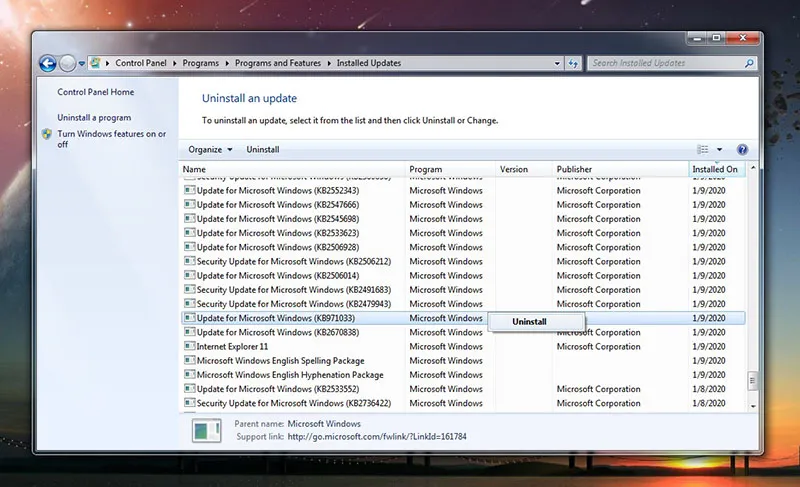Click the Forward navigation arrow button
Image resolution: width=800 pixels, height=487 pixels.
(x=68, y=63)
